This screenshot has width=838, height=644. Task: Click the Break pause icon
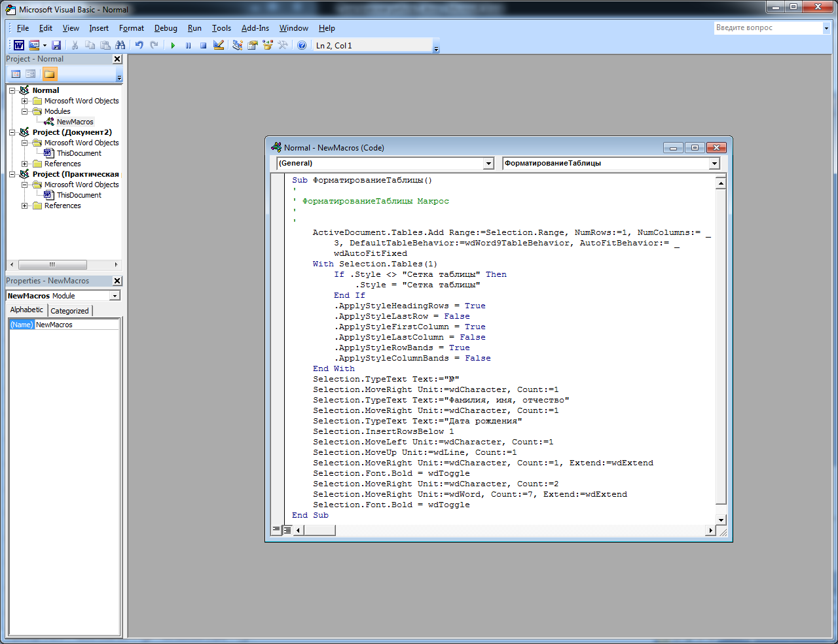coord(188,45)
